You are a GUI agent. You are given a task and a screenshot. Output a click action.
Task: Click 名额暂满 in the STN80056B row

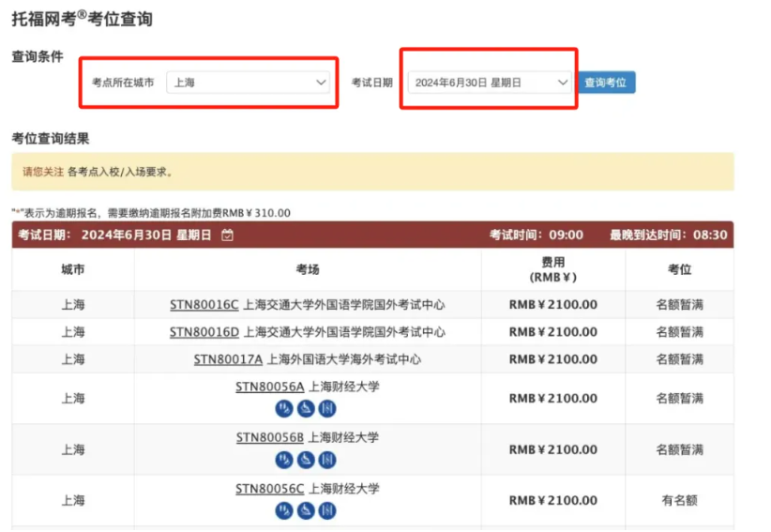click(679, 449)
